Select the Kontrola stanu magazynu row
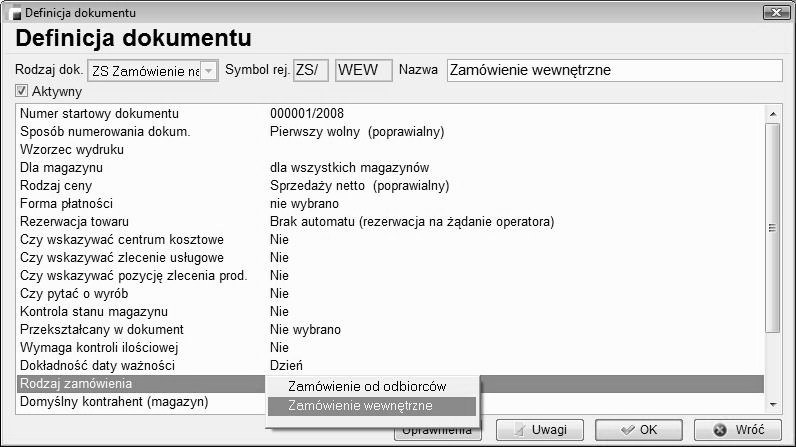The image size is (796, 447). pos(390,312)
